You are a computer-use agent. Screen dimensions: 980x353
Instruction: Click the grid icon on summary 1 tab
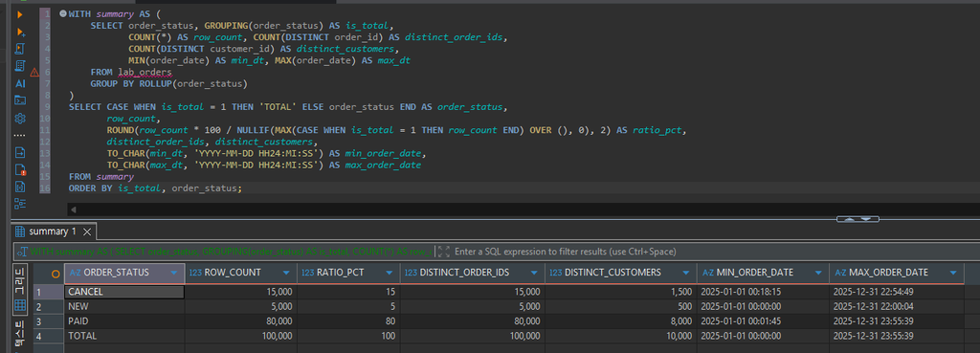tap(20, 232)
